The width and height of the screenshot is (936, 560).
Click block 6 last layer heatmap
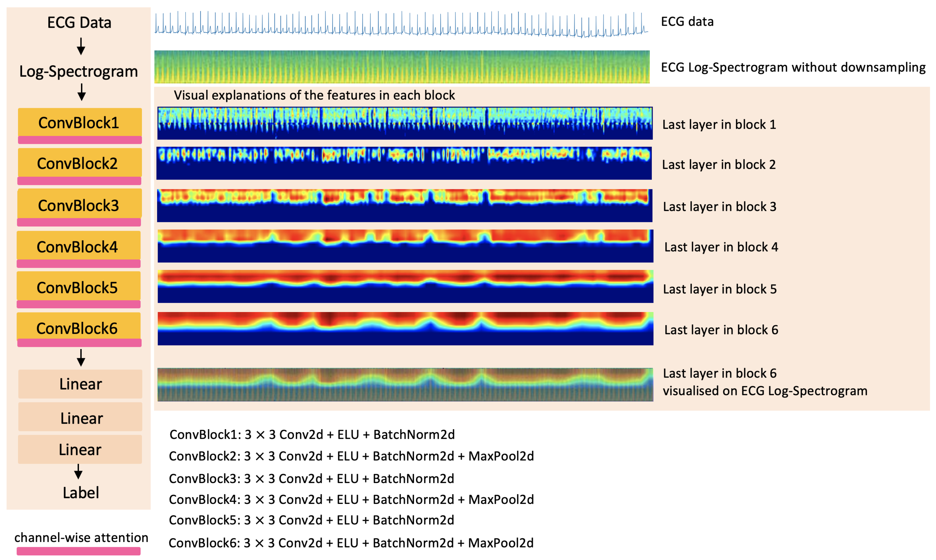click(405, 328)
